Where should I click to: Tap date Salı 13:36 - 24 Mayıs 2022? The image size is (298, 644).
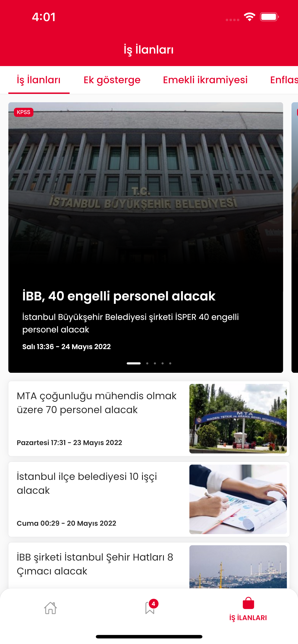click(x=67, y=347)
